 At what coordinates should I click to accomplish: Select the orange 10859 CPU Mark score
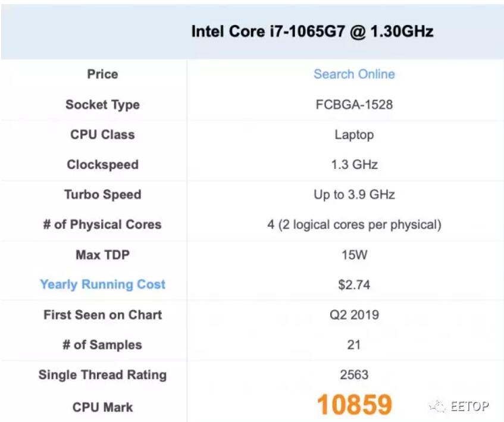click(354, 405)
